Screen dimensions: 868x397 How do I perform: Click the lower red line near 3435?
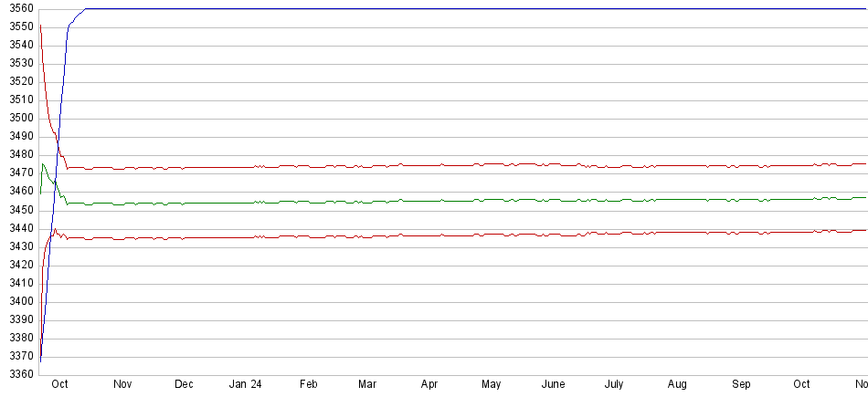pyautogui.click(x=457, y=235)
